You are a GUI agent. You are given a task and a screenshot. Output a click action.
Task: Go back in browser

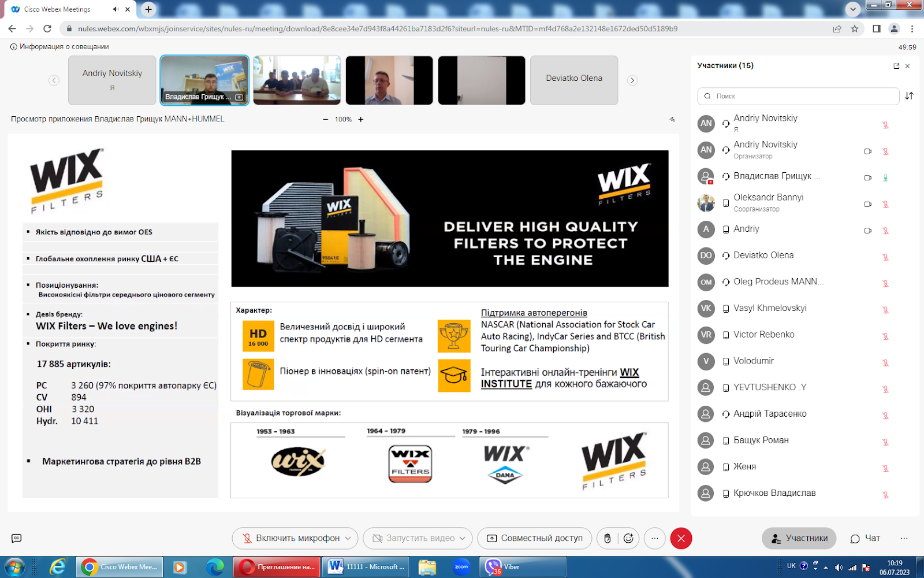tap(12, 28)
